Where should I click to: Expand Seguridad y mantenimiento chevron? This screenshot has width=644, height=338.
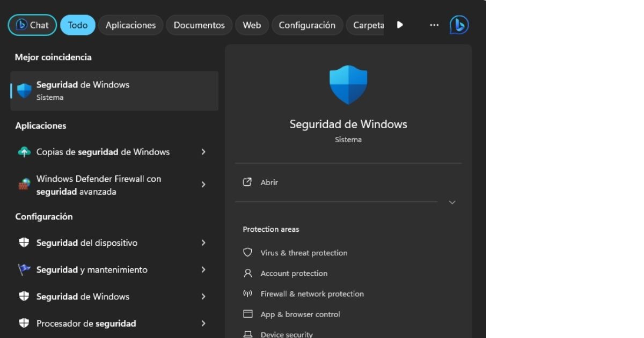coord(203,270)
